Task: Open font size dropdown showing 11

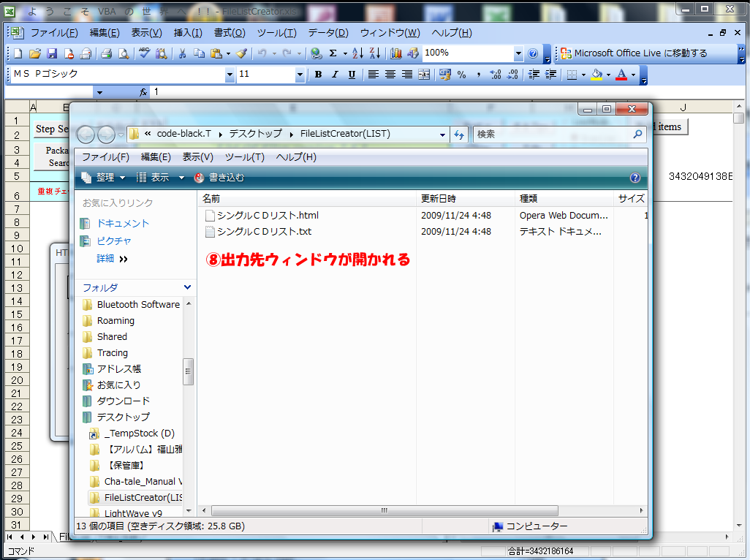Action: (300, 75)
